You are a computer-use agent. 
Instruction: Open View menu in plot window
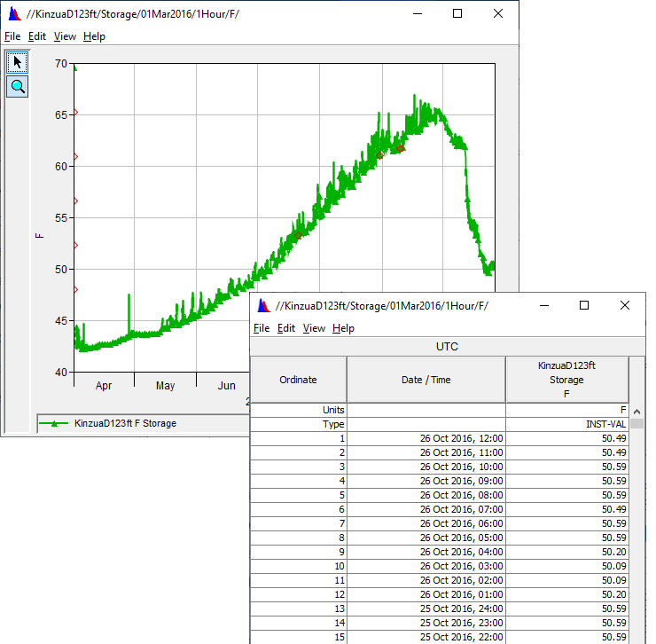point(65,36)
